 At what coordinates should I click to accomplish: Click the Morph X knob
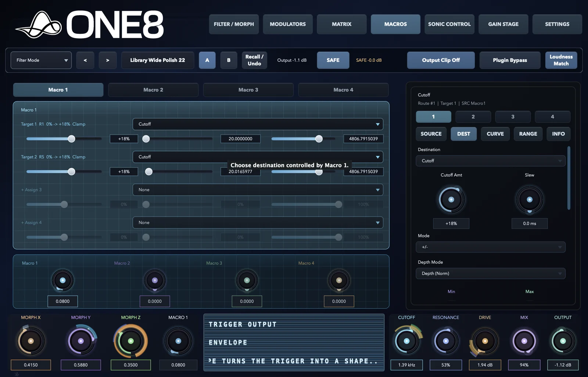coord(31,341)
